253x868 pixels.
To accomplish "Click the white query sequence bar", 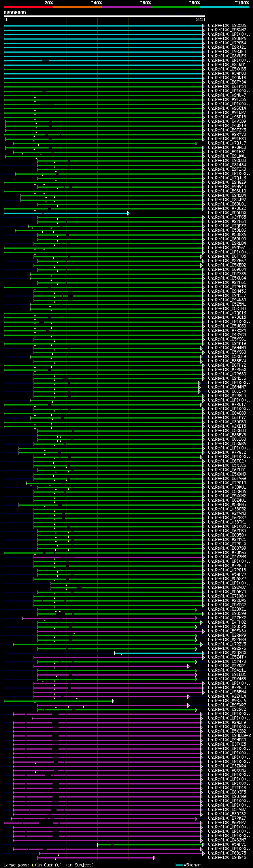I will click(x=104, y=16).
